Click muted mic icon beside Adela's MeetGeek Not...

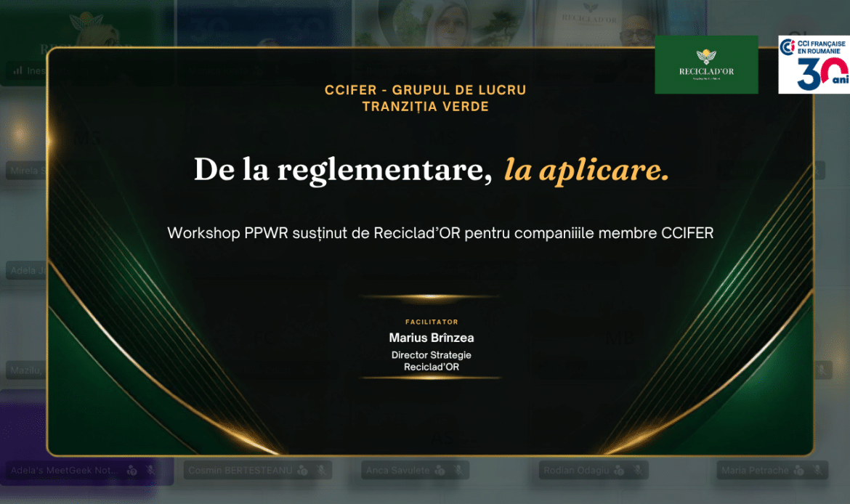[x=150, y=471]
